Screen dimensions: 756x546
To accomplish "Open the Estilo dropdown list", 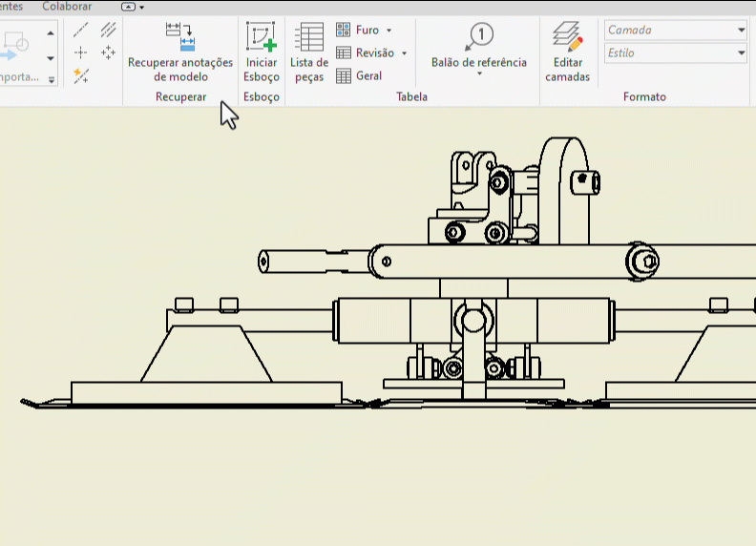I will [741, 53].
